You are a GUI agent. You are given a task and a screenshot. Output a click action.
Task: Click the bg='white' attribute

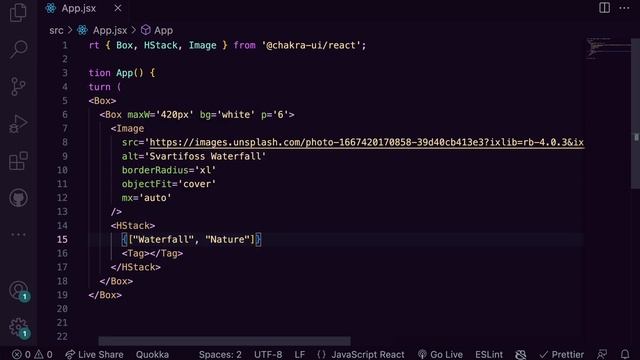click(227, 115)
